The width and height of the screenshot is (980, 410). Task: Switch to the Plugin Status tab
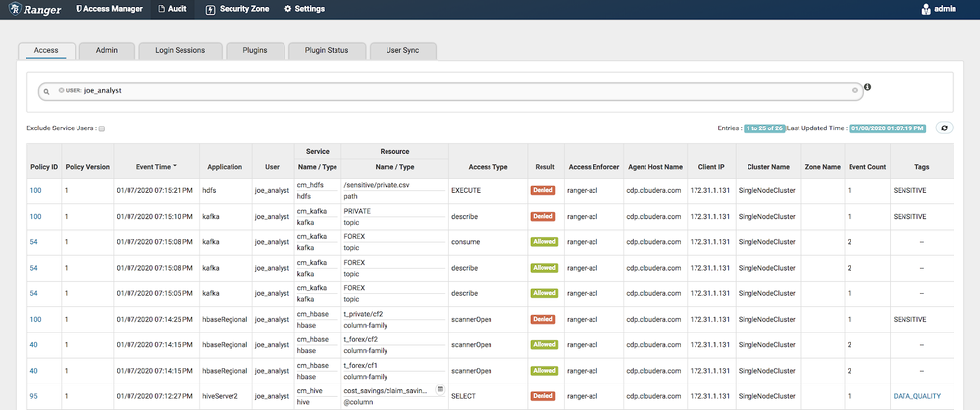pos(327,50)
